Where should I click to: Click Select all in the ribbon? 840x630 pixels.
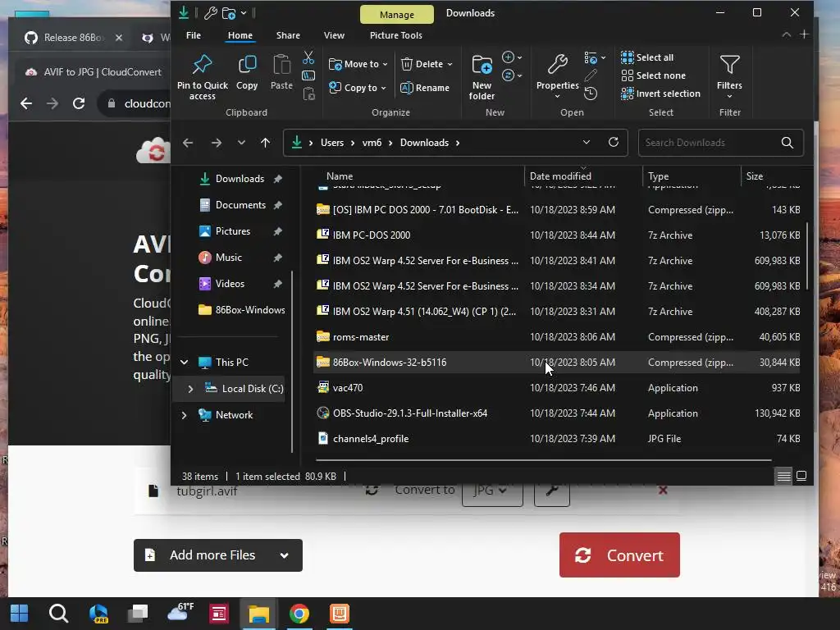tap(647, 57)
